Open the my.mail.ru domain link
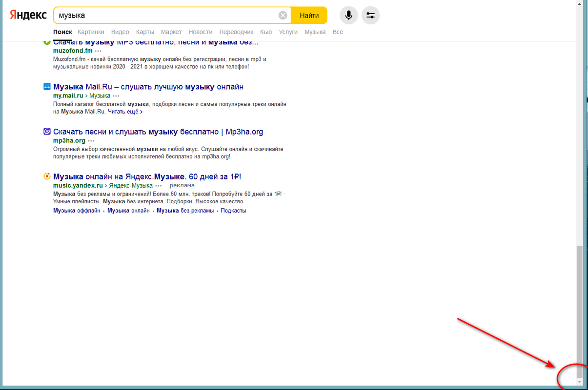This screenshot has width=588, height=390. click(x=68, y=96)
